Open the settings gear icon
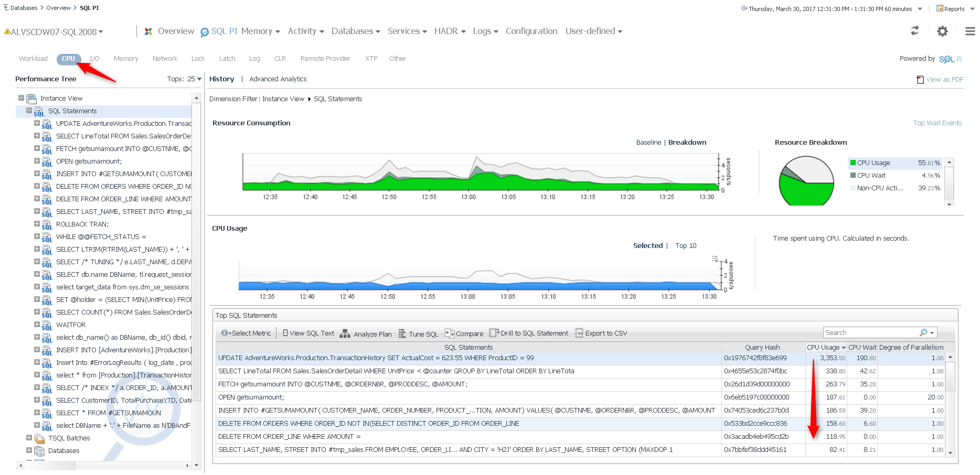980x475 pixels. [942, 31]
